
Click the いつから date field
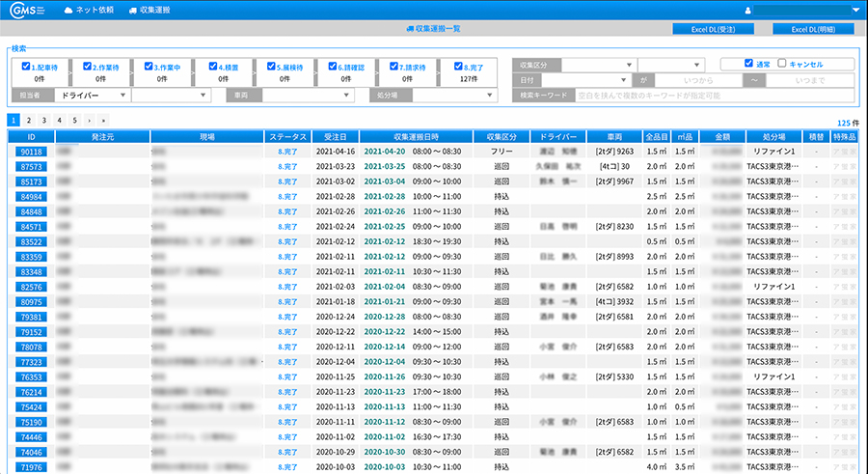[698, 80]
